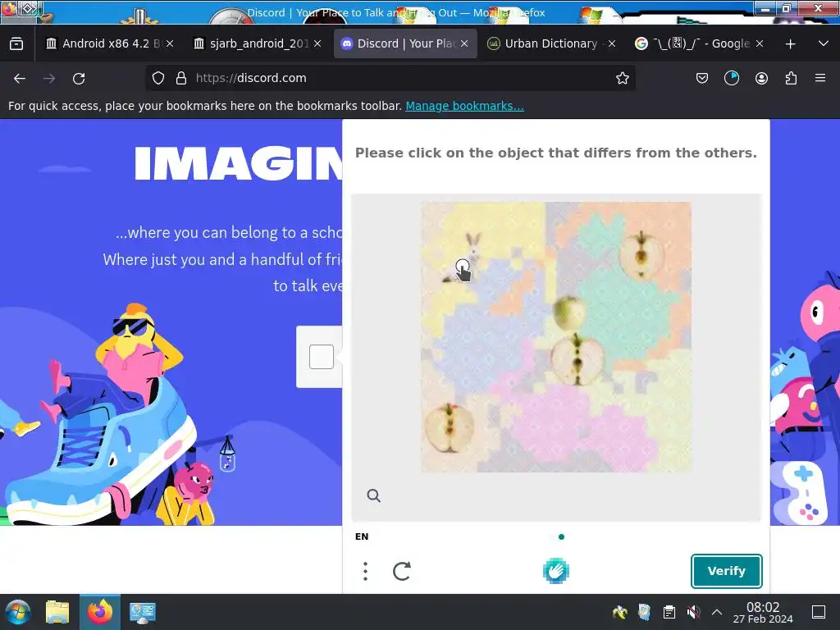Switch to the sjarb_android_201 tab
The width and height of the screenshot is (840, 630).
[258, 44]
